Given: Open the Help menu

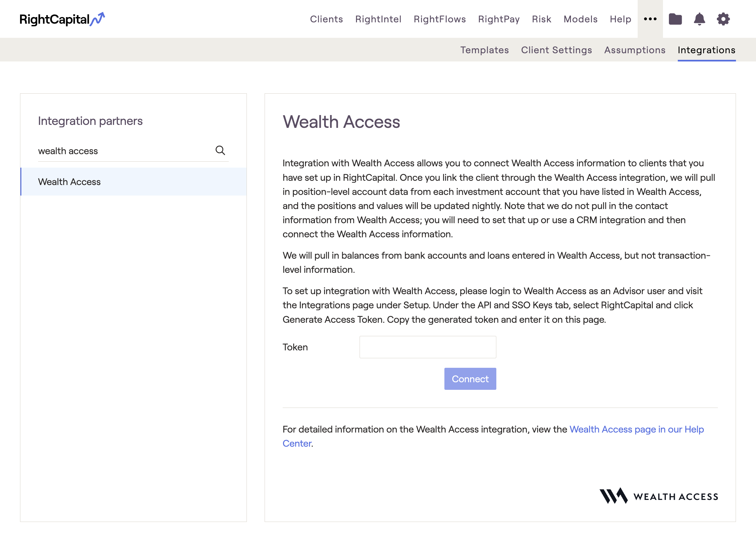Looking at the screenshot, I should [x=620, y=19].
